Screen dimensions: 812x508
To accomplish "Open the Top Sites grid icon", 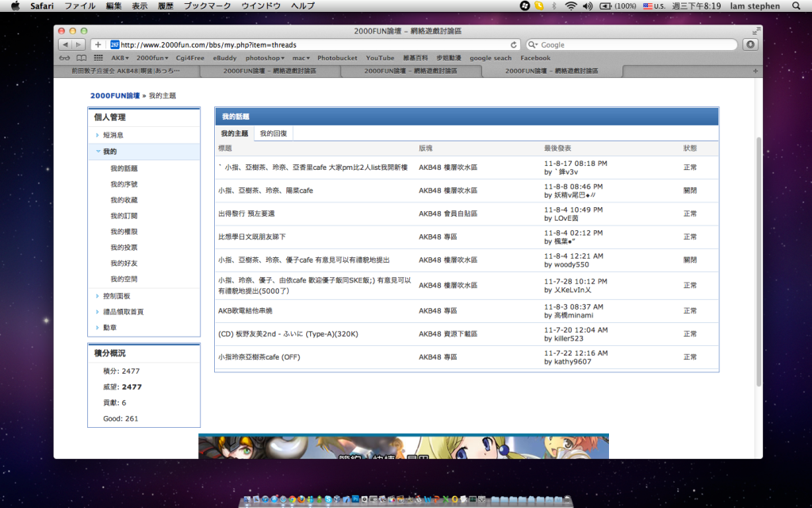I will tap(98, 58).
